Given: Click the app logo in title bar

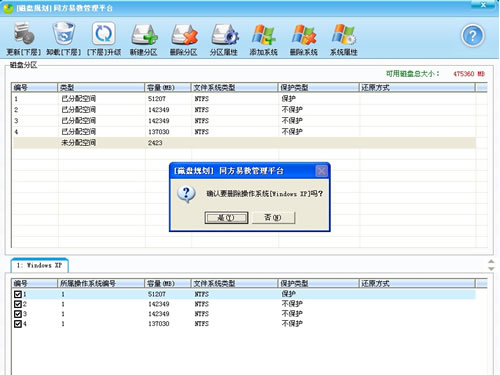Looking at the screenshot, I should tap(8, 8).
